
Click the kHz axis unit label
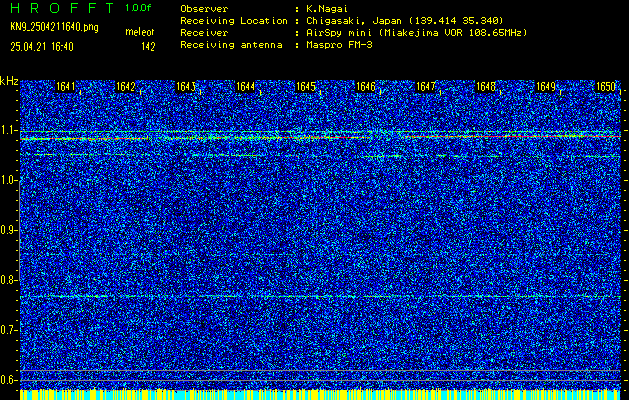[x=9, y=81]
